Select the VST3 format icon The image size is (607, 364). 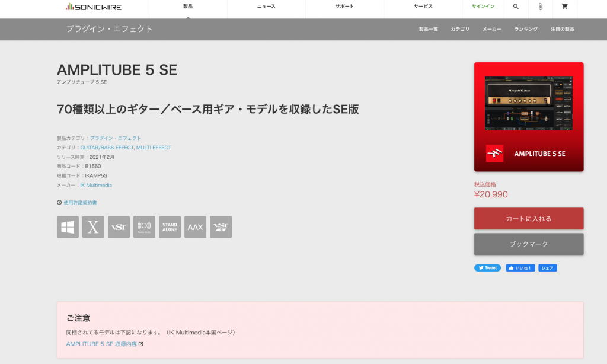221,226
